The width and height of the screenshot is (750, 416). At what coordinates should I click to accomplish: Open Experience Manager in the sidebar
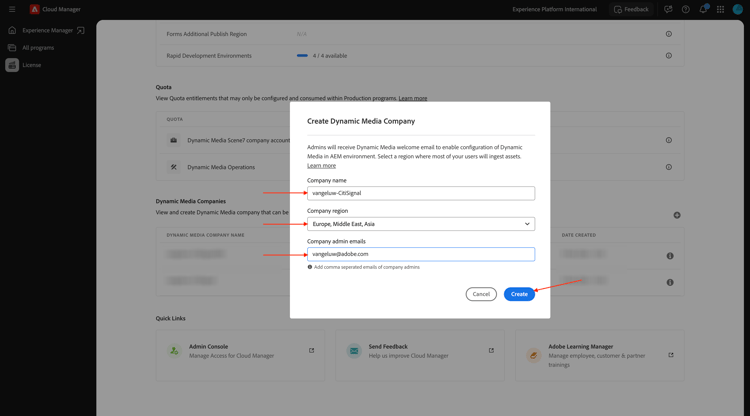[x=47, y=30]
